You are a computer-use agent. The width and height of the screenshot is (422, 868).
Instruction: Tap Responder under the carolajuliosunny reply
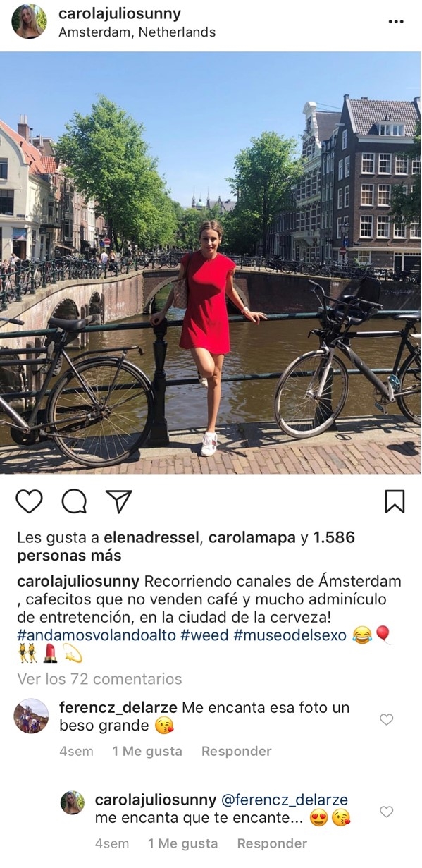coord(272,844)
